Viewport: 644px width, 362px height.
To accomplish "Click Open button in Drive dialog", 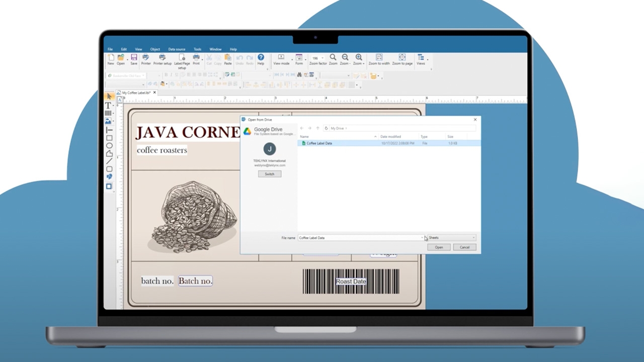I will coord(439,247).
